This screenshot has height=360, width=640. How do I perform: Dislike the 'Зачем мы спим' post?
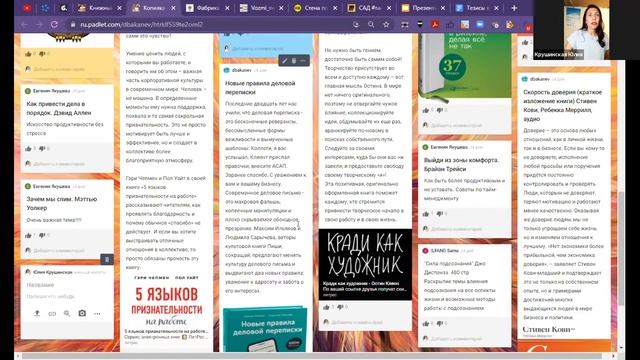(x=42, y=236)
